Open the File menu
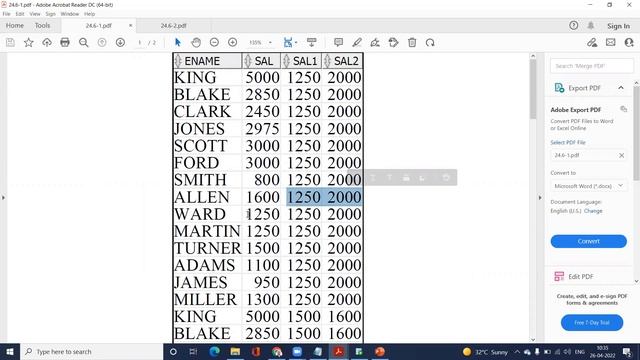This screenshot has height=360, width=640. 7,14
